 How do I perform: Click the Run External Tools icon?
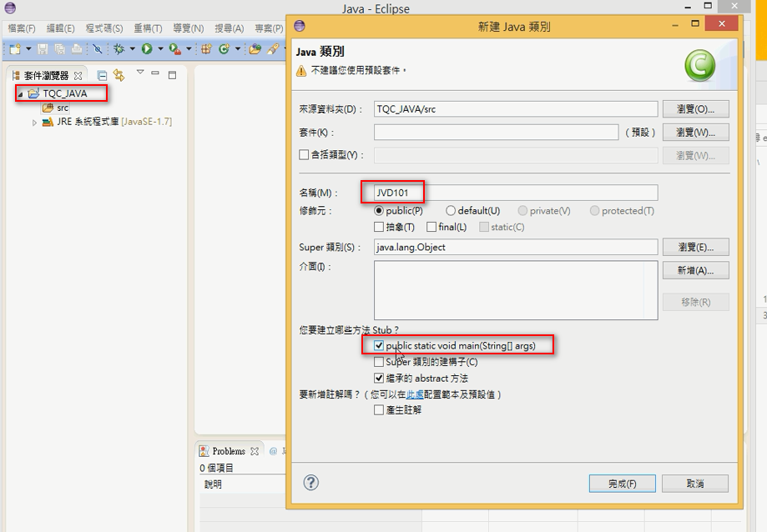pyautogui.click(x=174, y=49)
